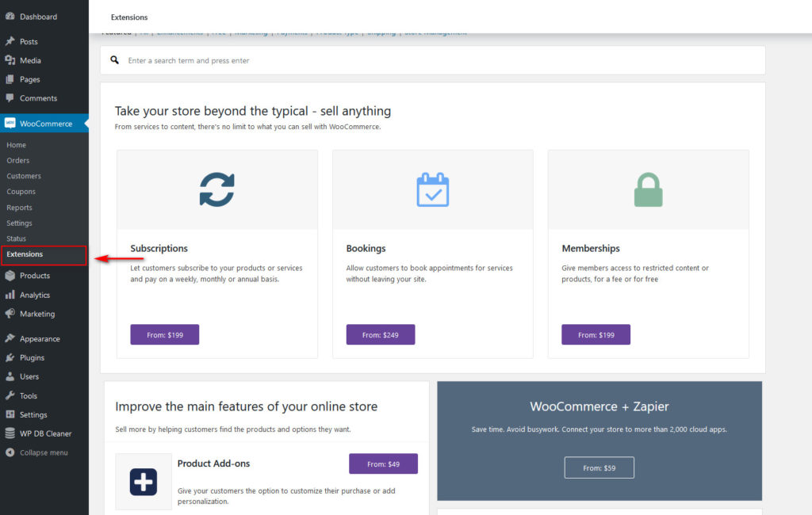Click the Collapse menu arrow icon
This screenshot has width=812, height=515.
(x=10, y=452)
